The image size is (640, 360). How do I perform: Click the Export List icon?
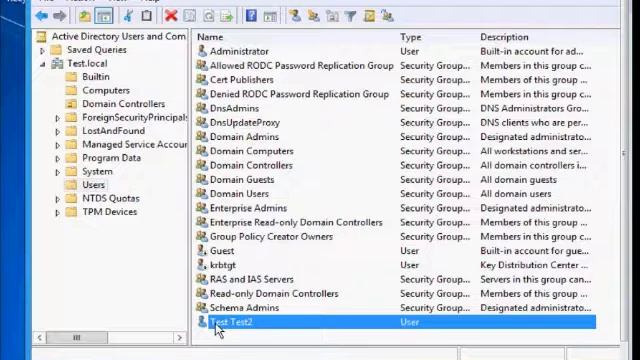click(227, 16)
